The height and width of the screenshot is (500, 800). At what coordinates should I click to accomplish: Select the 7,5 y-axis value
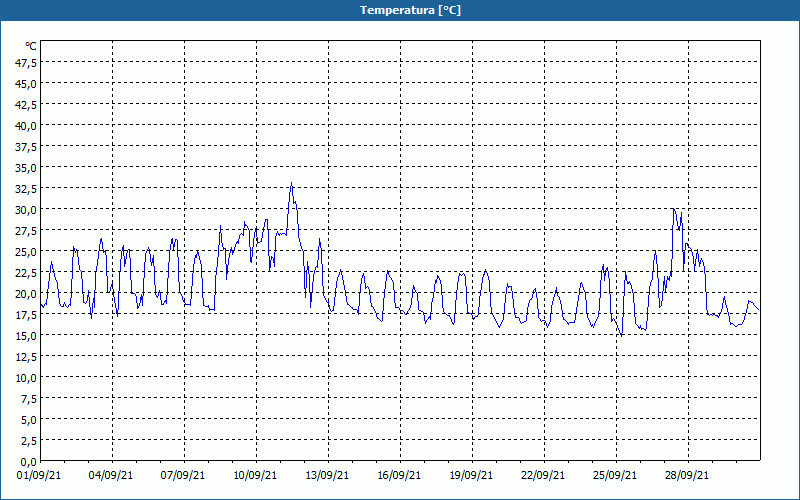tap(29, 399)
